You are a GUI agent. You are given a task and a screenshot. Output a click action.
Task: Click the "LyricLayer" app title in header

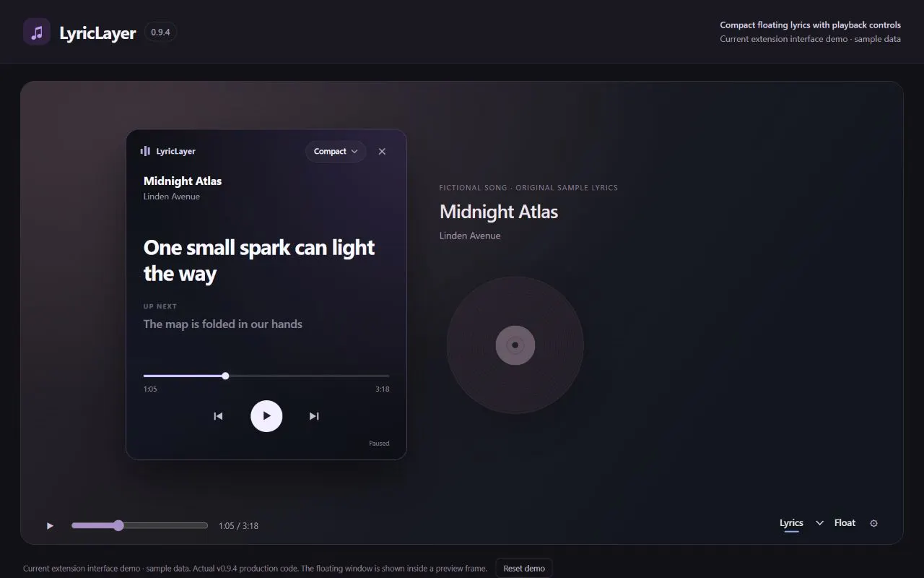pos(97,33)
